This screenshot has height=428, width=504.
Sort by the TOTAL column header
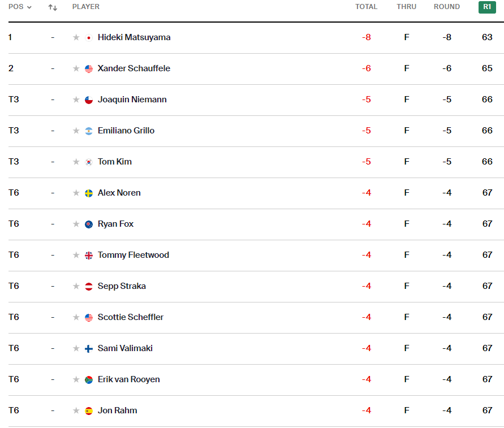[366, 7]
